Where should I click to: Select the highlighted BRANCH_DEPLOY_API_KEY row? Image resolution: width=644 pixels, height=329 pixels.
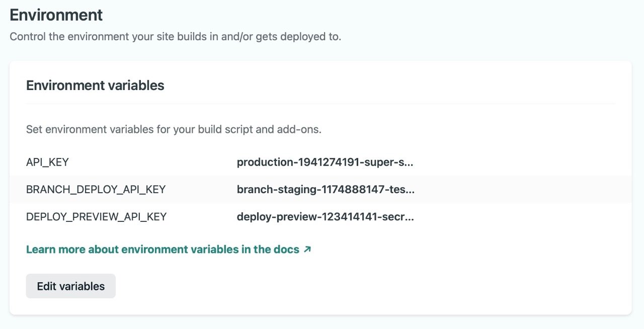pyautogui.click(x=322, y=190)
